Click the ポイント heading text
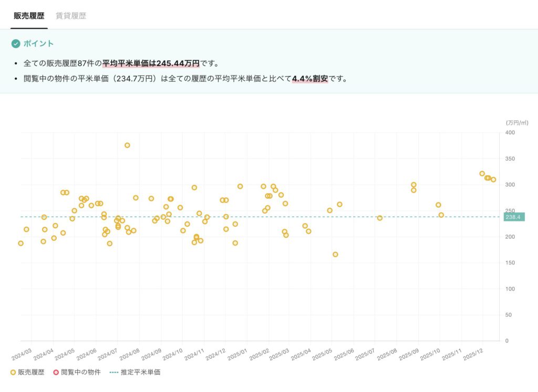 [x=38, y=44]
